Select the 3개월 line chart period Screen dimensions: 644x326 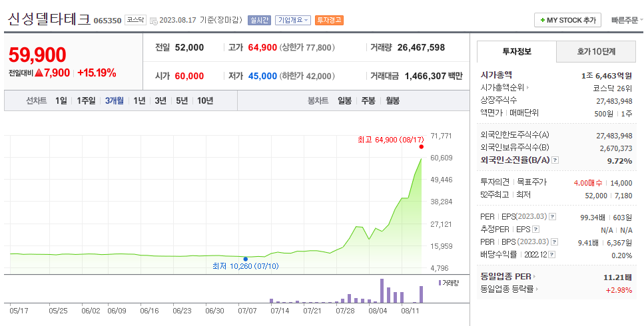pyautogui.click(x=115, y=101)
